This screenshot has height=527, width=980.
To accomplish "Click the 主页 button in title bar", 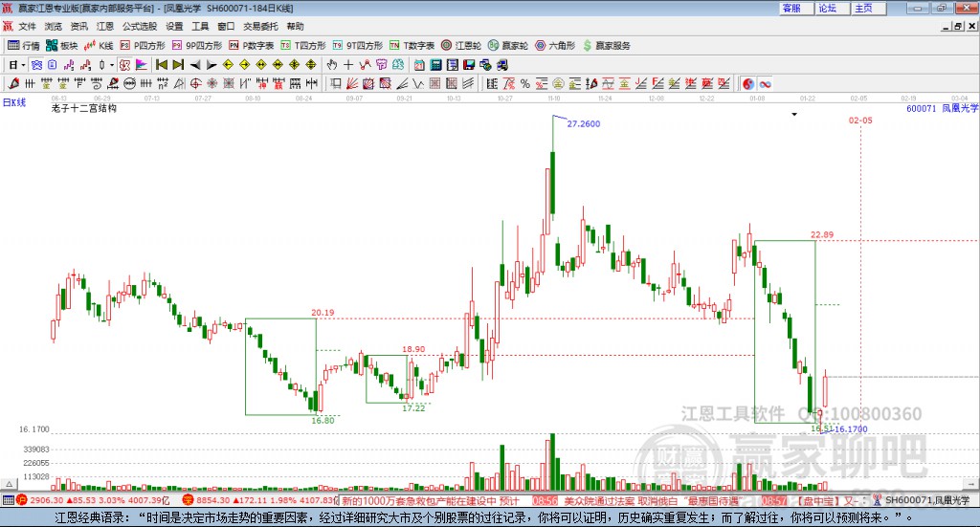I will coord(868,8).
